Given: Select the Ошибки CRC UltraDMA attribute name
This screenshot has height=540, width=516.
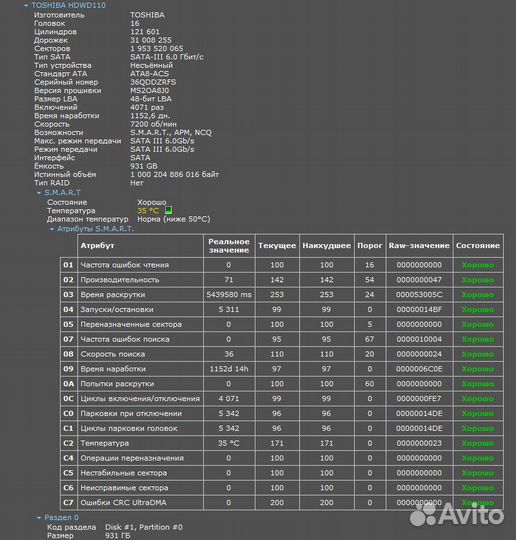Looking at the screenshot, I should click(x=123, y=502).
